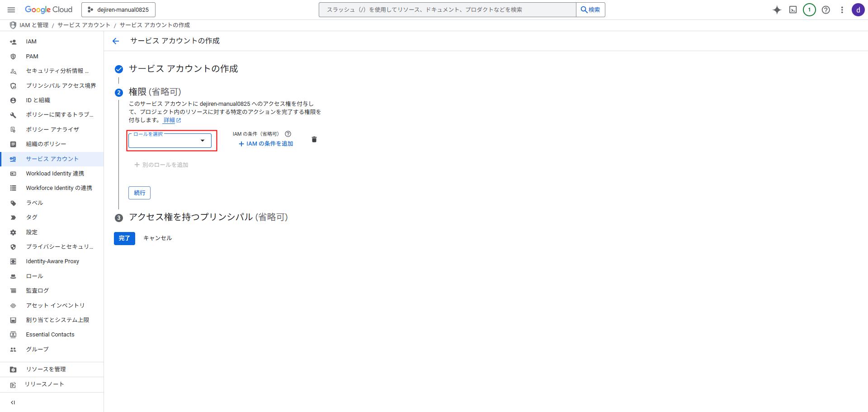Show help for IAM の条件 tooltip icon
The width and height of the screenshot is (868, 412).
coord(288,134)
